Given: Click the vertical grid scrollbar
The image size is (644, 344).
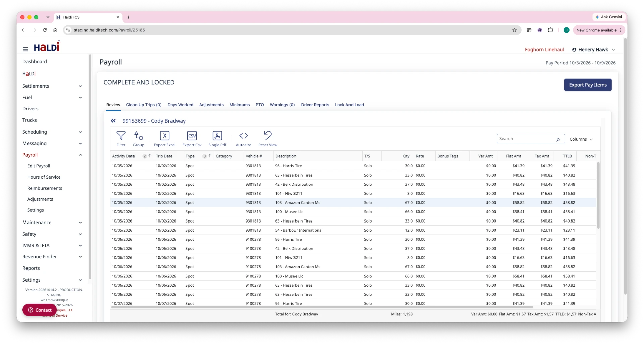Looking at the screenshot, I should (x=598, y=195).
